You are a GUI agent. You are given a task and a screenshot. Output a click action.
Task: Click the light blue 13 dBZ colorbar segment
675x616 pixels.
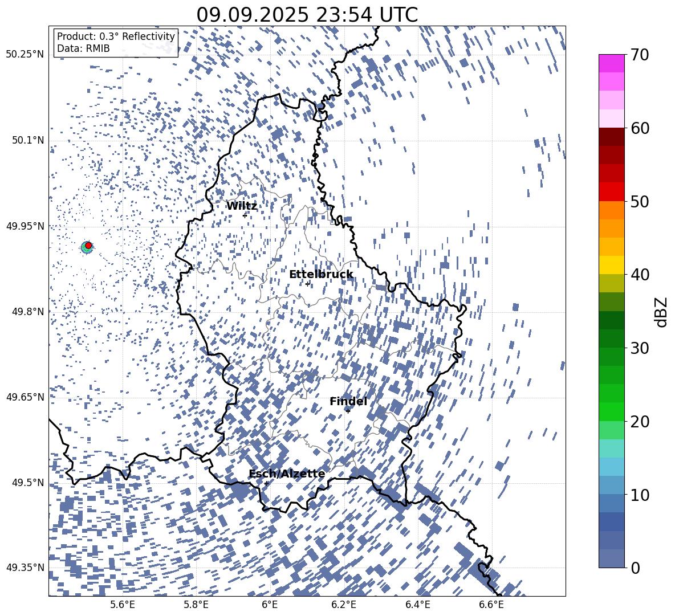click(612, 467)
